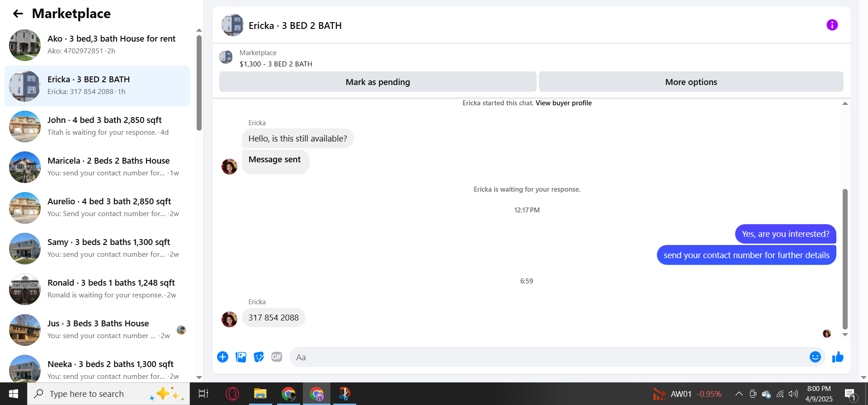
Task: Focus the Aa message input field
Action: pos(548,357)
